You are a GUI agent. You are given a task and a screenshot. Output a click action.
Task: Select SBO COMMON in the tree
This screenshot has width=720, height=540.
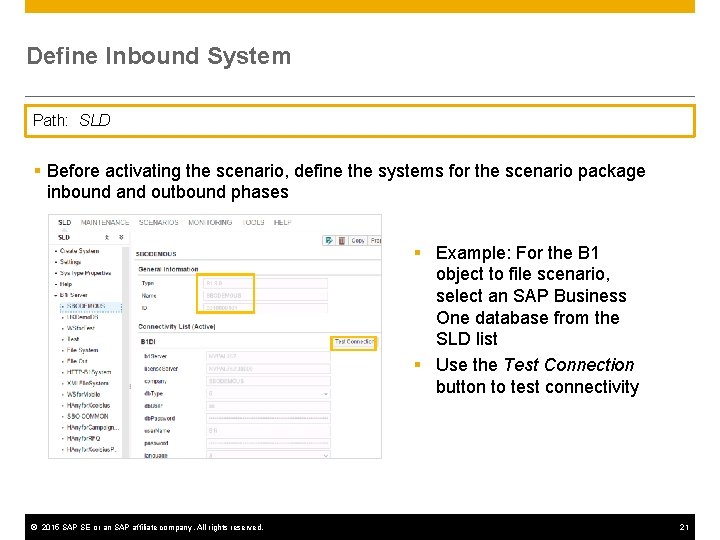click(87, 416)
